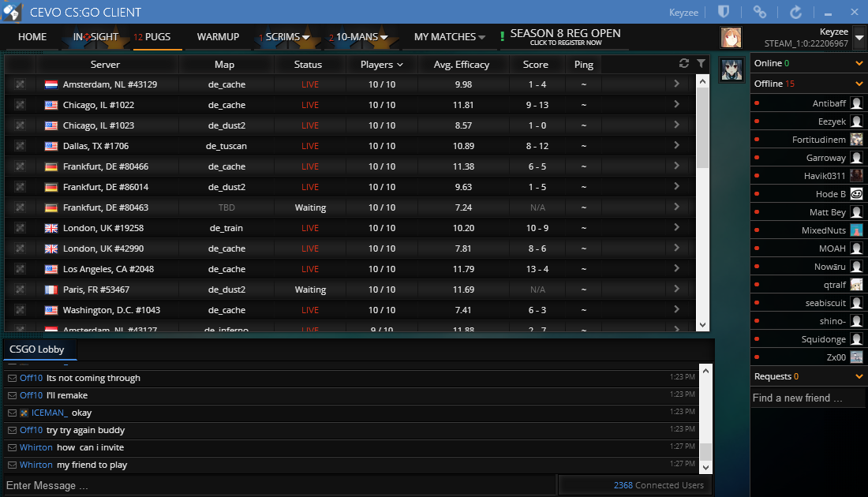
Task: Click envelope icon on 'try try again buddy'
Action: [x=12, y=431]
